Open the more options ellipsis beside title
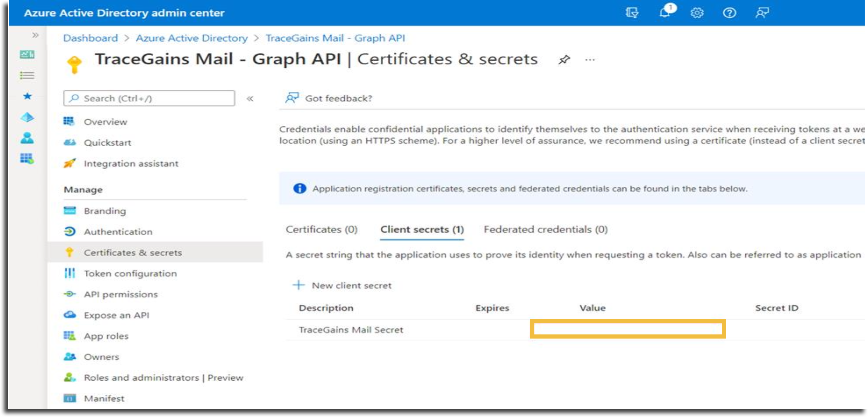The width and height of the screenshot is (868, 417). (x=590, y=60)
